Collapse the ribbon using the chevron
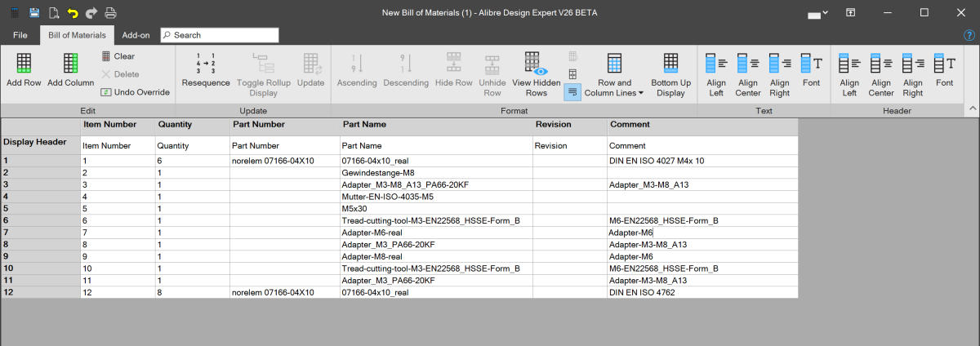The image size is (980, 346). 971,108
